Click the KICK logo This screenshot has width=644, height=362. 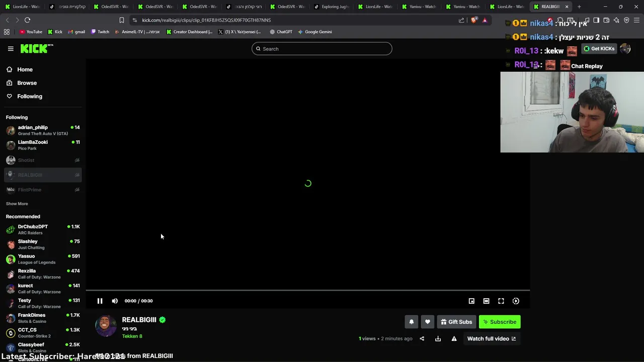36,48
